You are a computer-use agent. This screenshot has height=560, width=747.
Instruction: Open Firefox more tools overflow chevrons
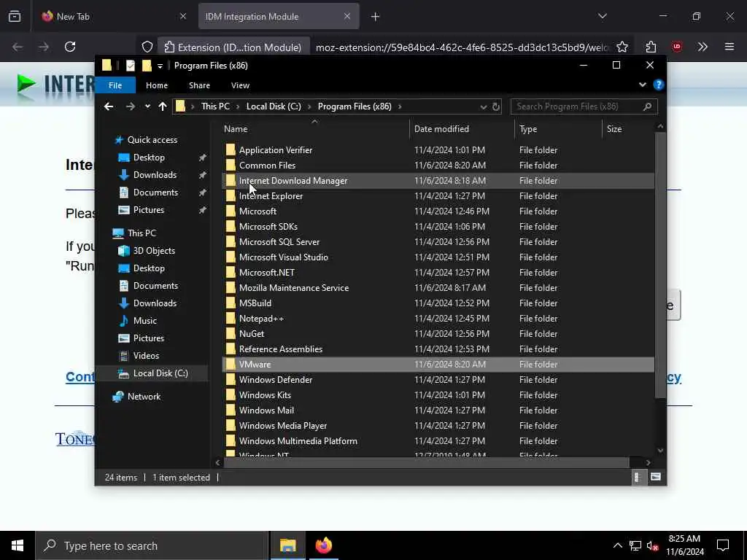pyautogui.click(x=703, y=47)
